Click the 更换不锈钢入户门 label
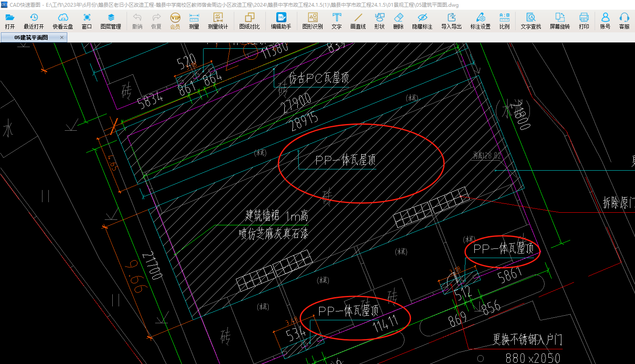Image resolution: width=635 pixels, height=364 pixels. 527,340
